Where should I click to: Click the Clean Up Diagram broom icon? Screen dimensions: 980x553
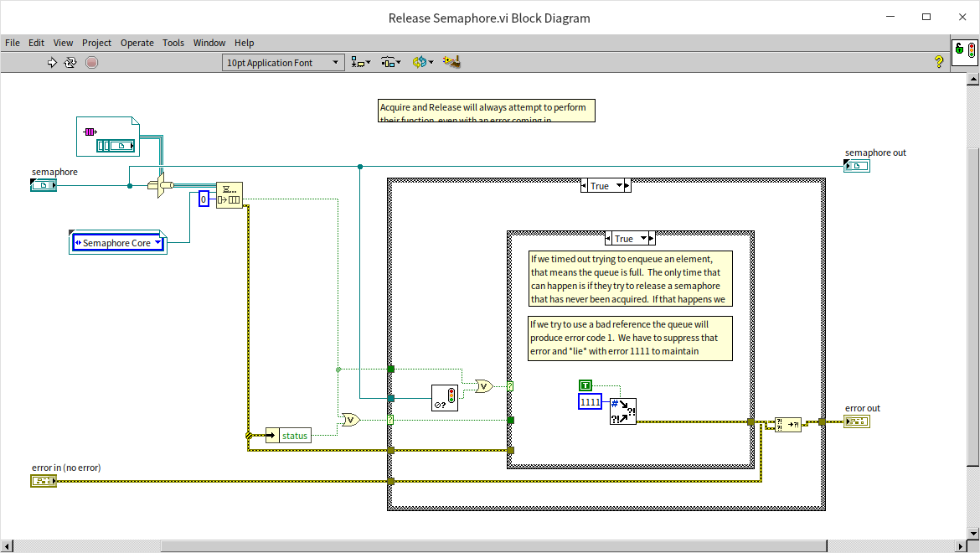[452, 62]
